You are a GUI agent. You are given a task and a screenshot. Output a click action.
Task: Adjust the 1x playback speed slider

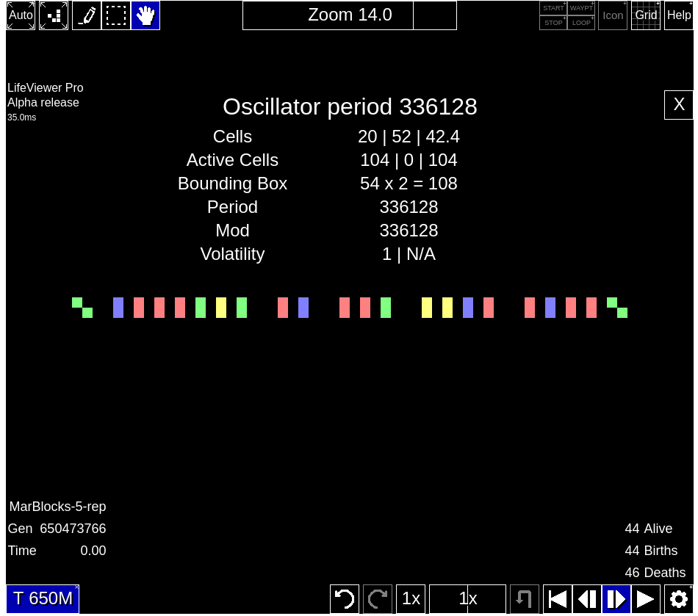(x=467, y=598)
